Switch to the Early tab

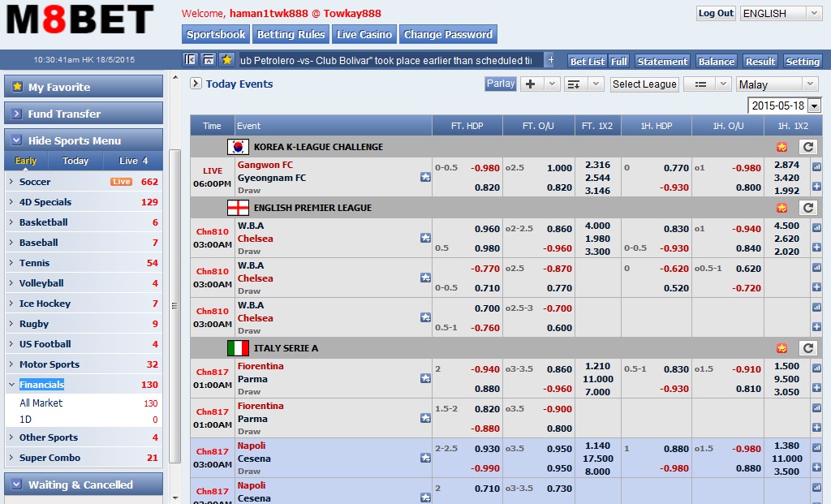26,161
